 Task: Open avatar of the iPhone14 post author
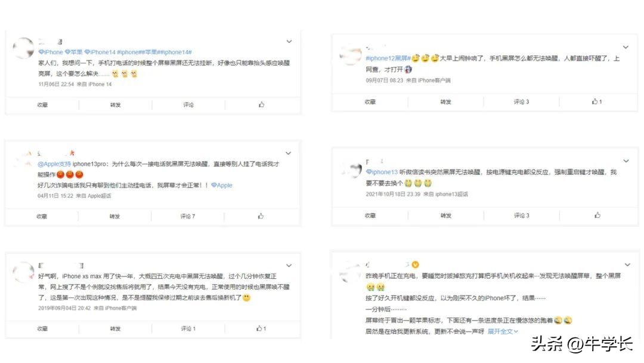pyautogui.click(x=23, y=48)
